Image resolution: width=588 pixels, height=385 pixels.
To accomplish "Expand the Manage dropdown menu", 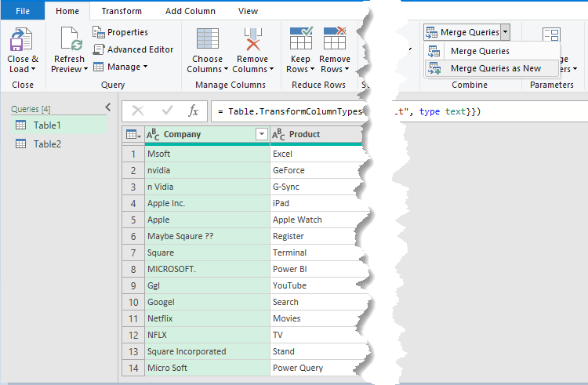I will coord(145,67).
